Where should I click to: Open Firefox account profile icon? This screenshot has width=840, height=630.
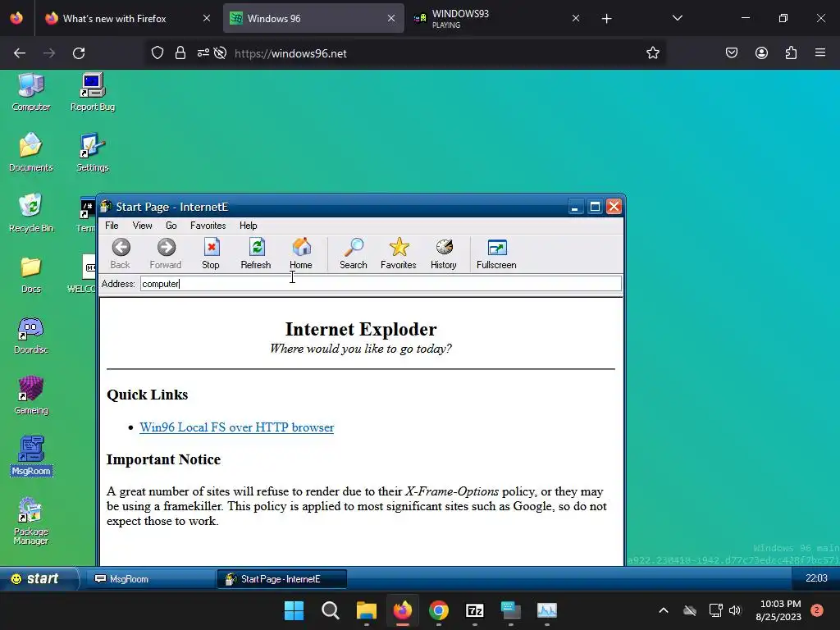[x=761, y=53]
